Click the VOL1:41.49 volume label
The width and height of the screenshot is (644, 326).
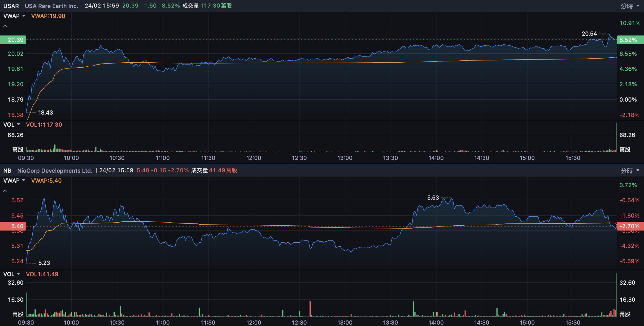point(42,274)
